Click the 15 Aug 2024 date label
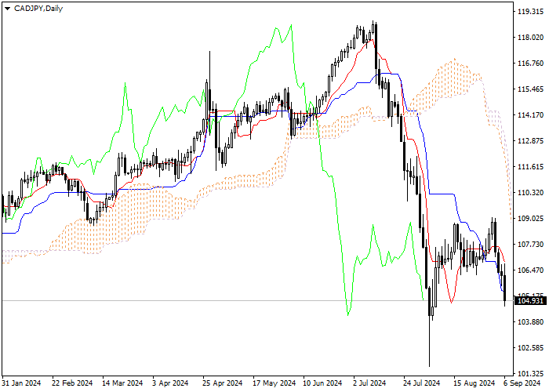This screenshot has height=392, width=549. pyautogui.click(x=474, y=383)
